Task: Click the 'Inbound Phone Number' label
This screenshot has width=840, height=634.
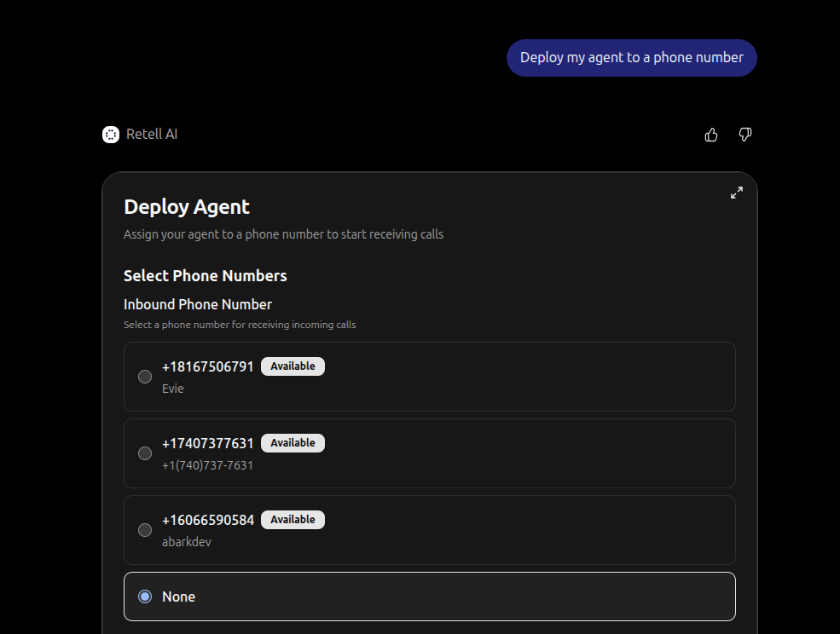Action: tap(198, 305)
